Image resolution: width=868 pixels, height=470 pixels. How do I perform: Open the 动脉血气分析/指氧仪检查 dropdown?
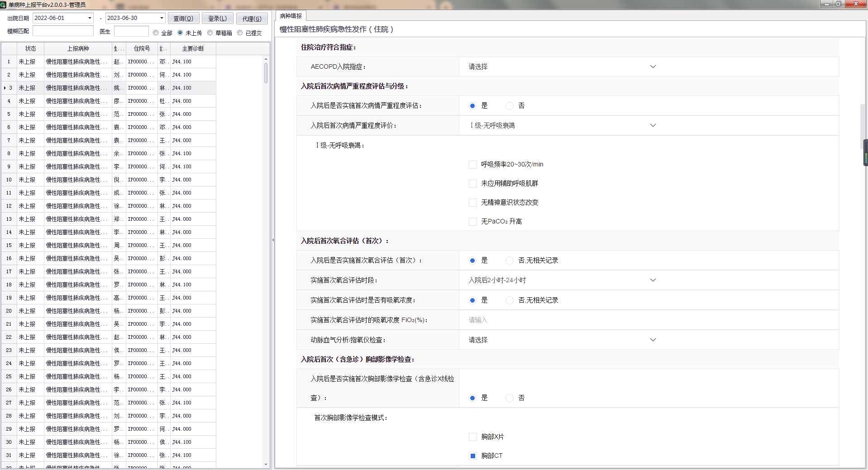pos(653,340)
